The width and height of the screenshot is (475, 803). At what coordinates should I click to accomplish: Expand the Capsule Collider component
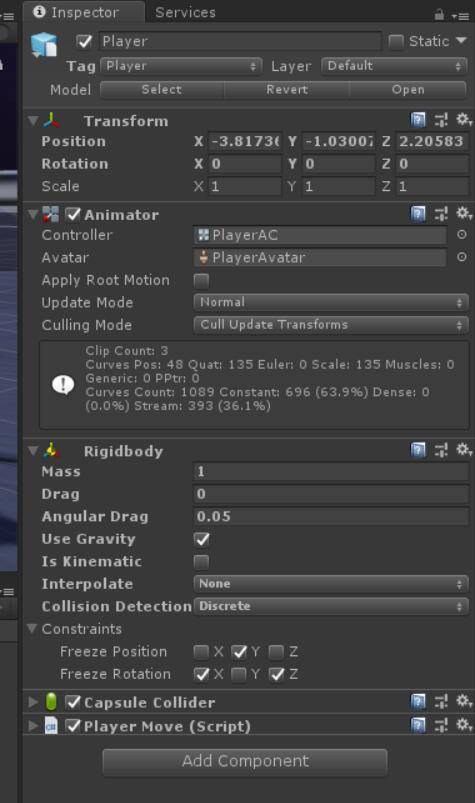33,702
